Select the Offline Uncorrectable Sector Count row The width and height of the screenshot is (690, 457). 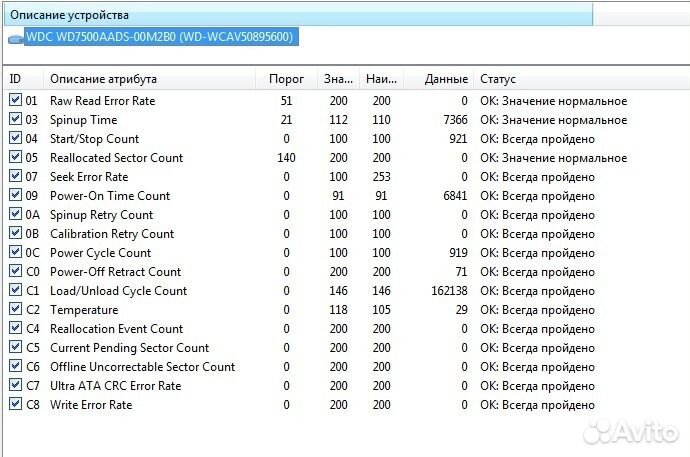pyautogui.click(x=142, y=367)
